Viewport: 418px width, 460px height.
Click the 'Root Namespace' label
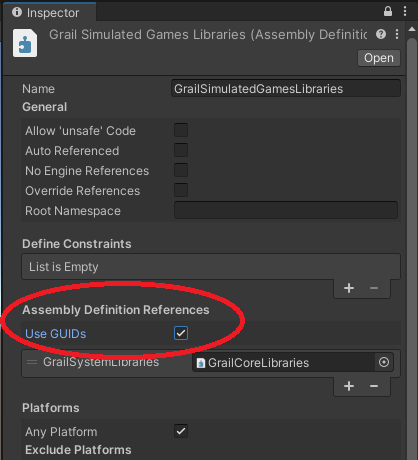(73, 211)
